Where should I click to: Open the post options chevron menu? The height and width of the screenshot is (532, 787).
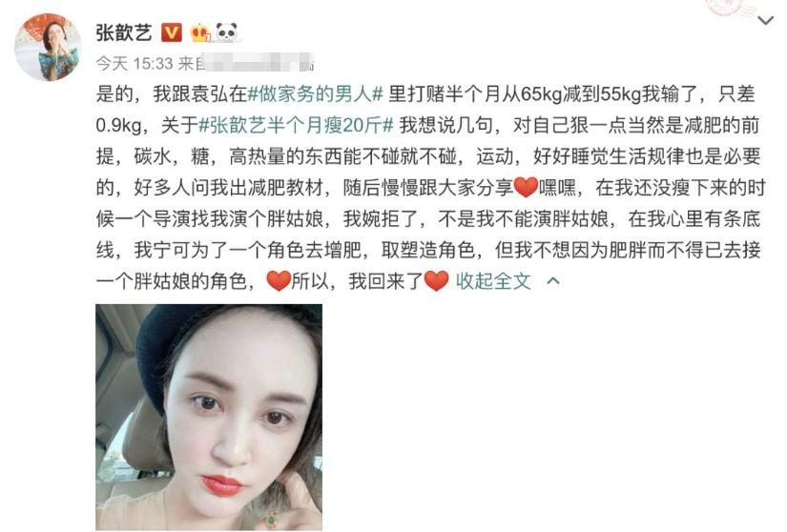point(765,21)
